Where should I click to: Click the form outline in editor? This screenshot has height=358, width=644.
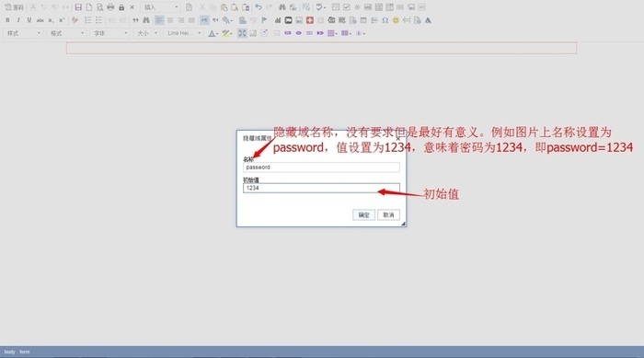click(x=322, y=48)
